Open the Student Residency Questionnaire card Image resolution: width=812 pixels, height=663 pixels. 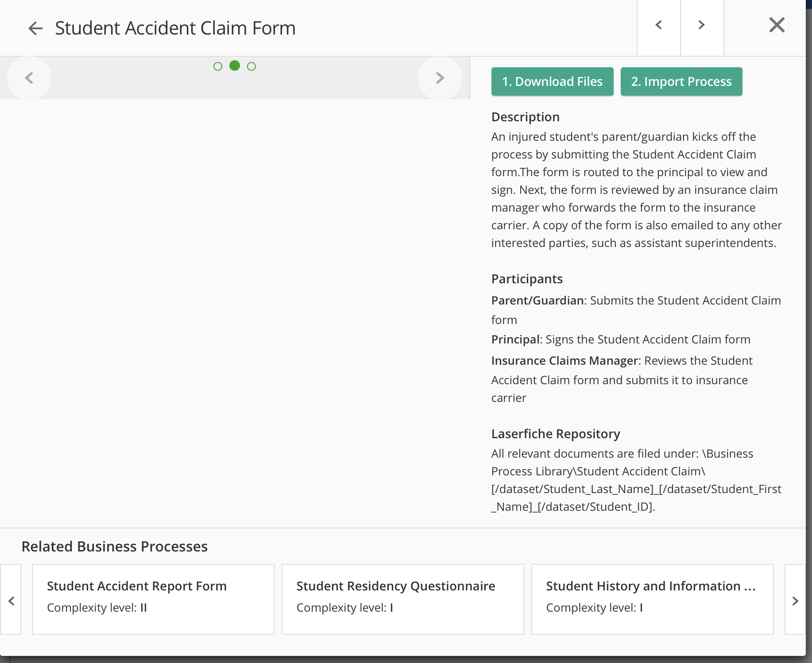click(x=402, y=599)
